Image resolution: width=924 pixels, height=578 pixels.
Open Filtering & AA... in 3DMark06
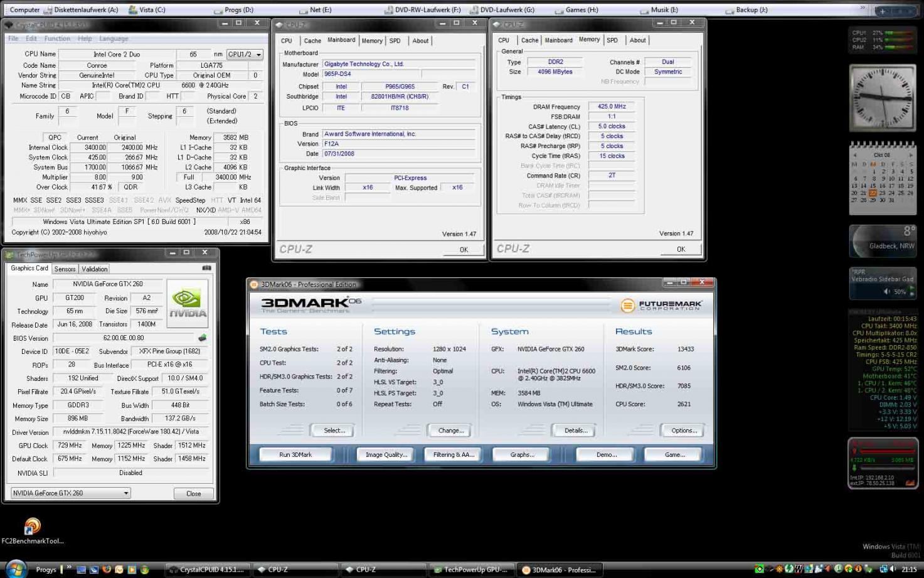click(x=454, y=454)
